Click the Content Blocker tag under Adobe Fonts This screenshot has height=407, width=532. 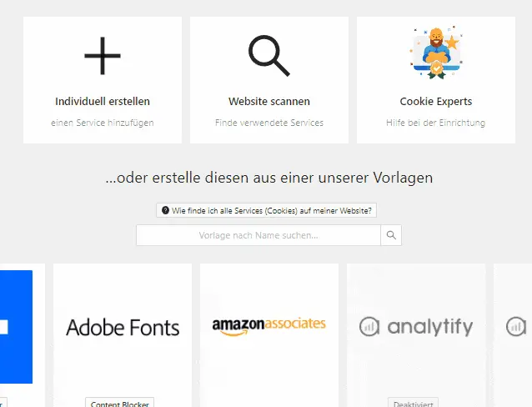click(x=120, y=403)
